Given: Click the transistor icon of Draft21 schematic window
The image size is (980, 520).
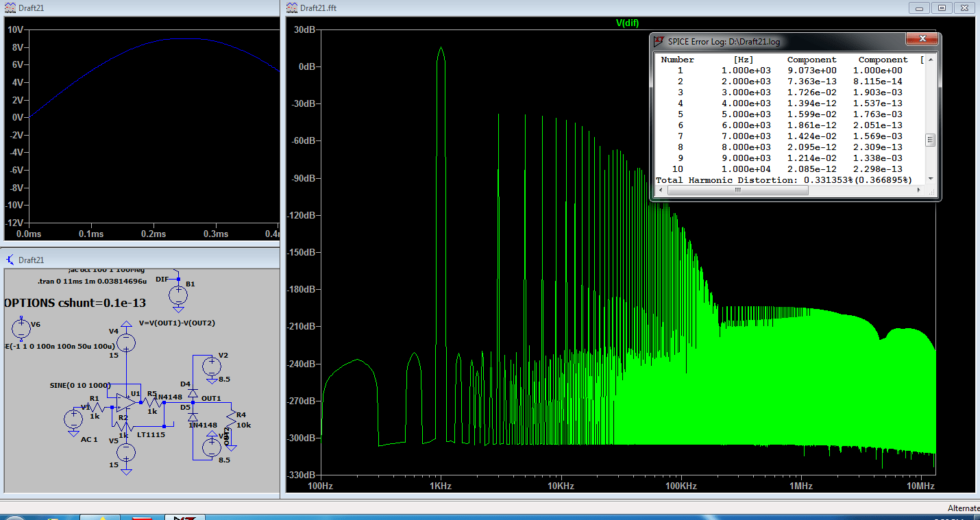Looking at the screenshot, I should [10, 260].
